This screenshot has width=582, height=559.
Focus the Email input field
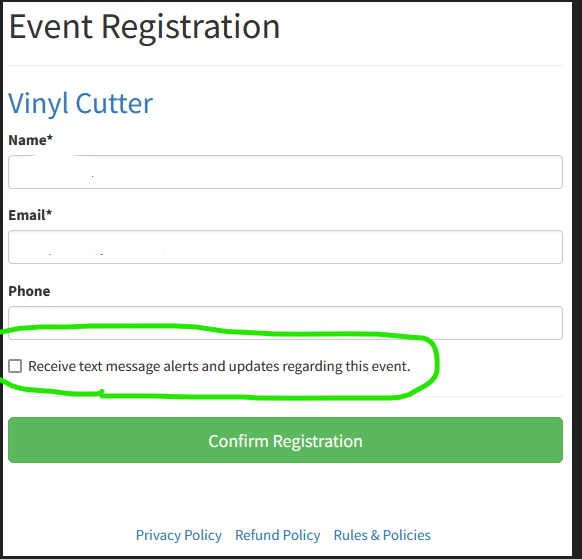285,247
